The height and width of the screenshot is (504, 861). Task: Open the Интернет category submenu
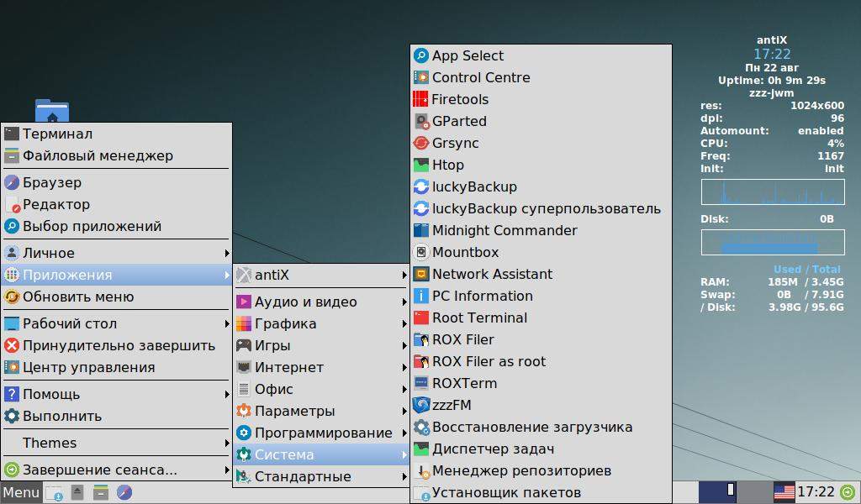[322, 367]
